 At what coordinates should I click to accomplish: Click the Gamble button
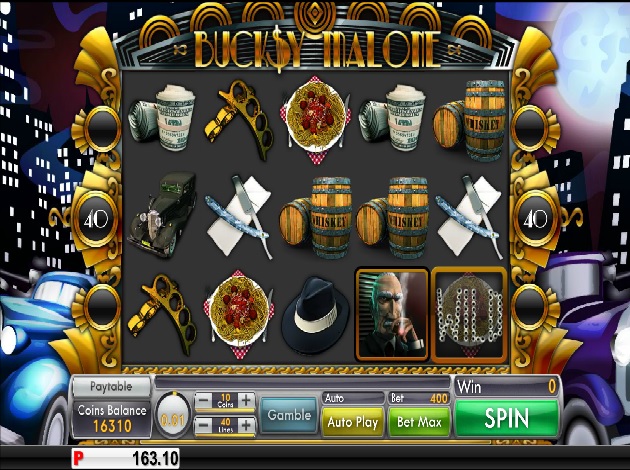pyautogui.click(x=289, y=415)
